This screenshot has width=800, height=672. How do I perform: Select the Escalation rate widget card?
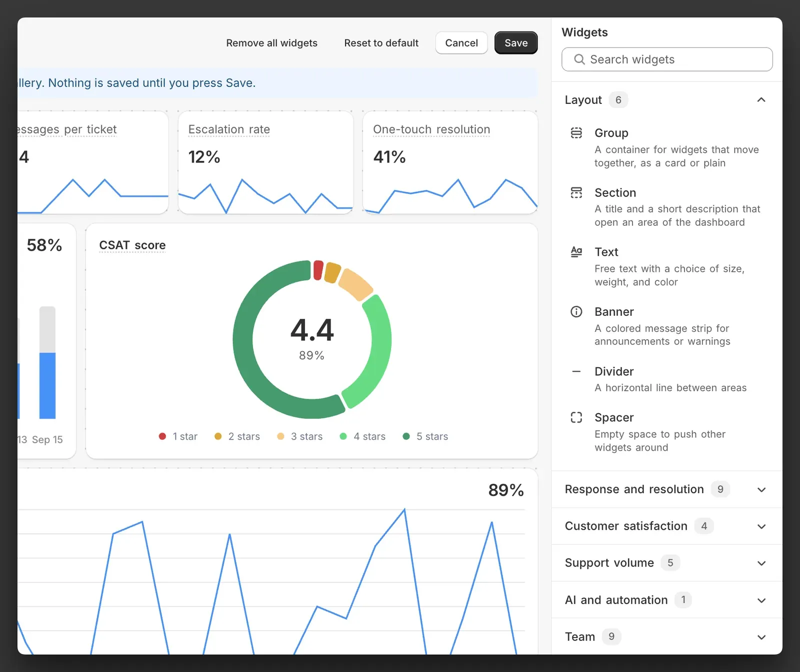(265, 162)
